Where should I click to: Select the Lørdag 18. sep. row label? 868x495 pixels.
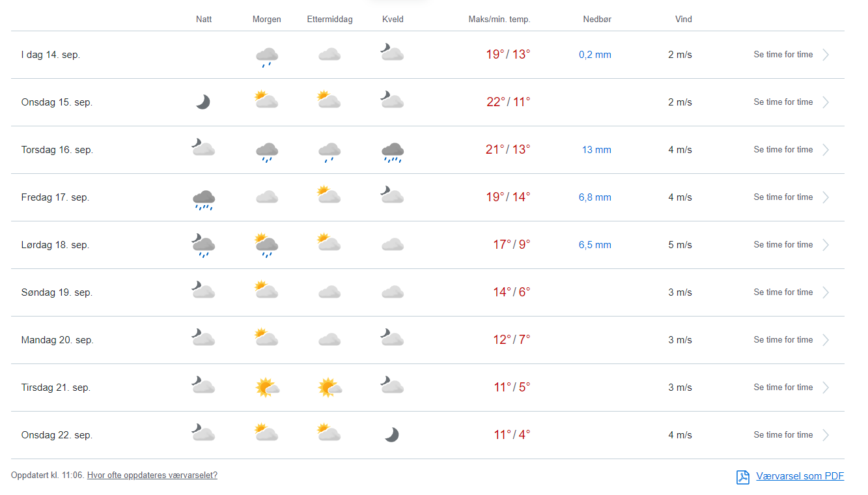click(55, 245)
